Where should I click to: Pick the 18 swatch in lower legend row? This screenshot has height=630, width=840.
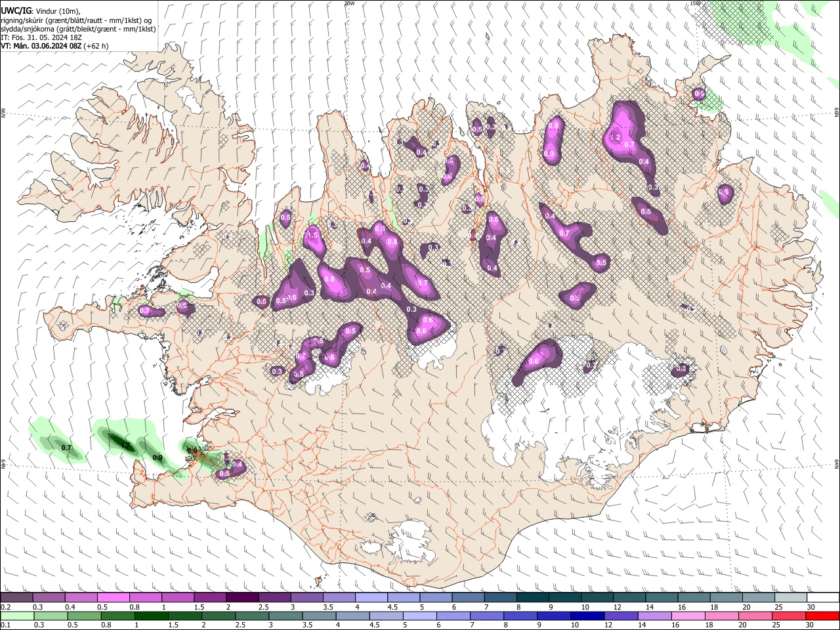(x=721, y=616)
